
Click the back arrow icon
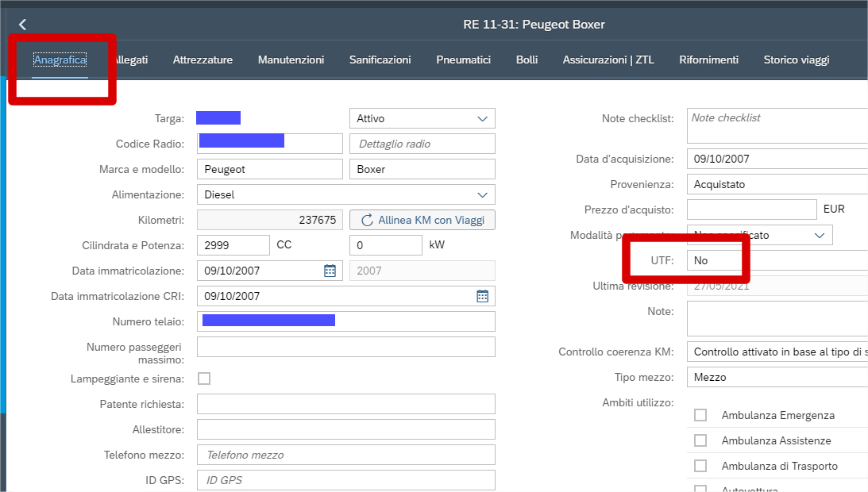22,25
